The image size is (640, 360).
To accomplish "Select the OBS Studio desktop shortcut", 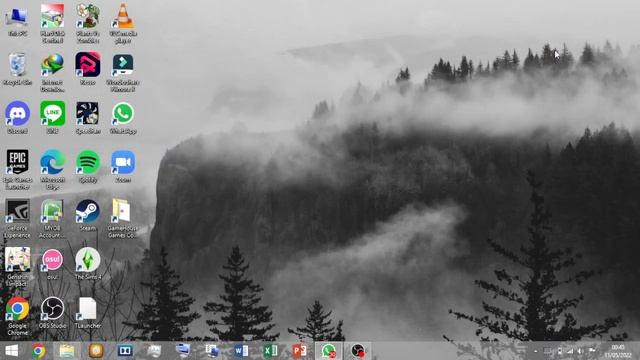I will point(52,313).
